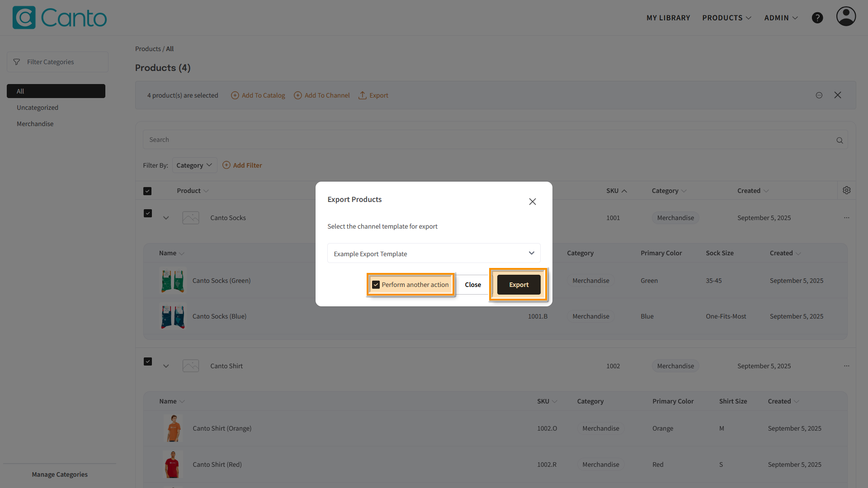Uncheck the Canto Shirt row checkbox
Image resolution: width=868 pixels, height=488 pixels.
point(148,361)
